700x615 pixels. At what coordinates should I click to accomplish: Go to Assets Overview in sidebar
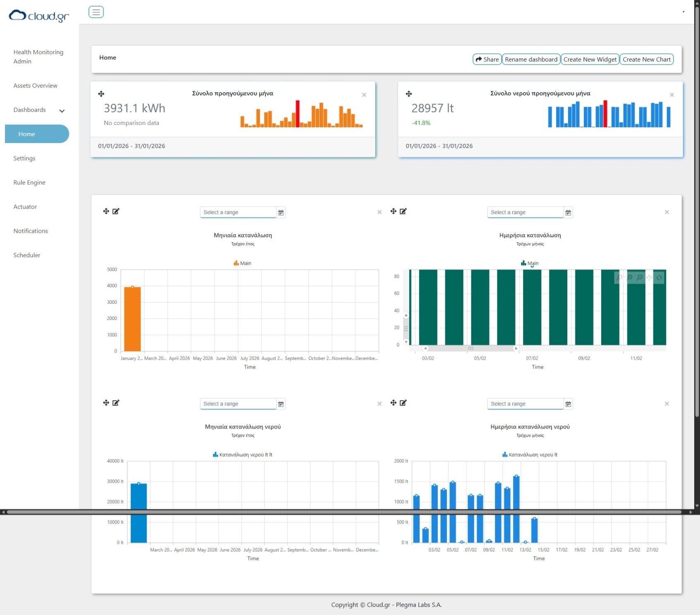(x=35, y=86)
